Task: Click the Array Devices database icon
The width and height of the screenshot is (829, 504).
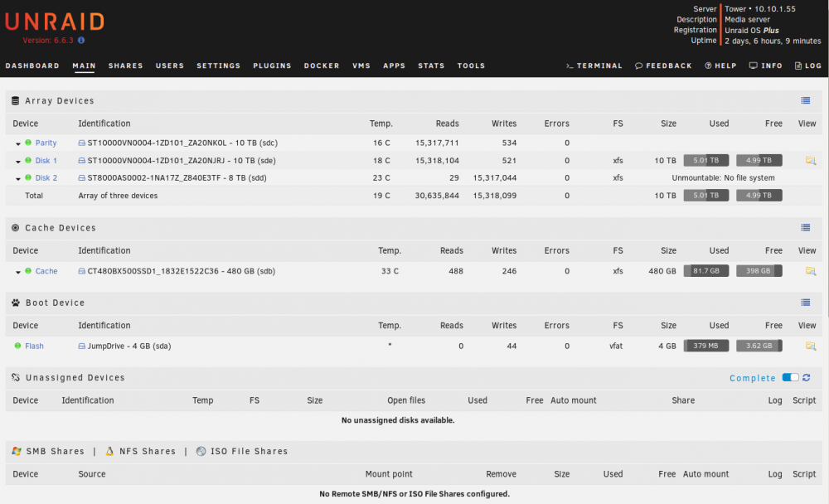Action: [x=15, y=100]
